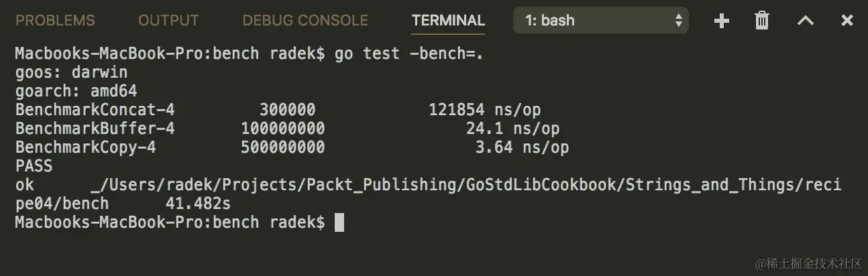Open the DEBUG CONSOLE tab
This screenshot has width=868, height=276.
point(305,21)
